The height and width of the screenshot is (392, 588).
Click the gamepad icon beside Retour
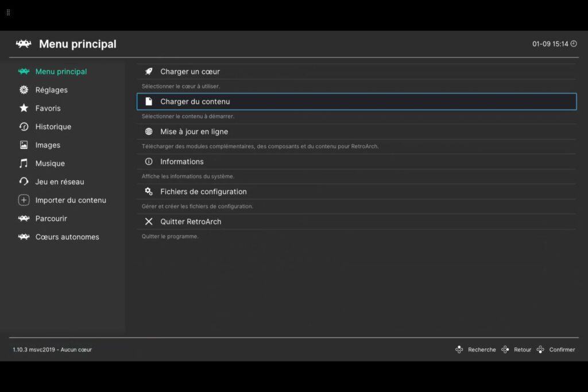[x=505, y=350]
